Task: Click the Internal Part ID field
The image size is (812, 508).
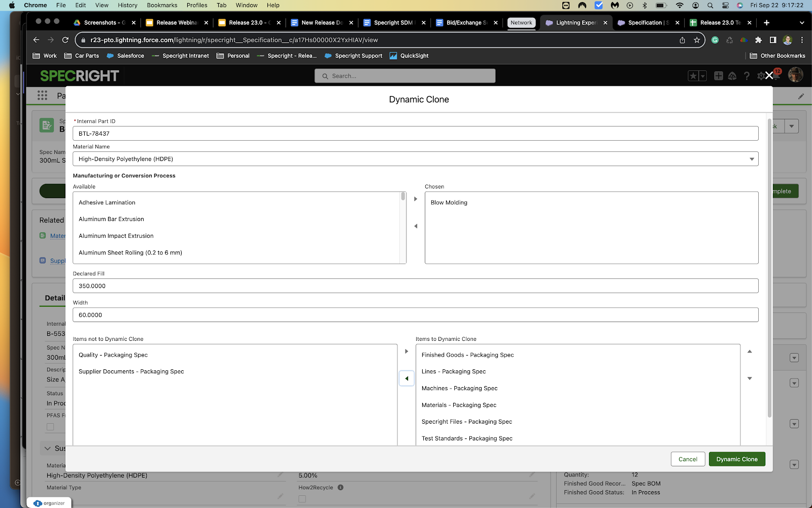Action: click(416, 134)
